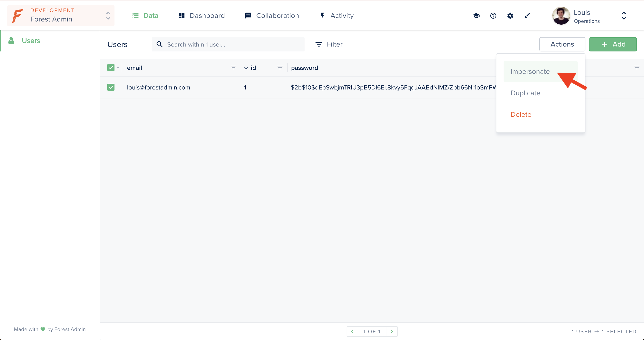Screen dimensions: 644x340
Task: Toggle the select-all checkbox in table header
Action: [111, 68]
